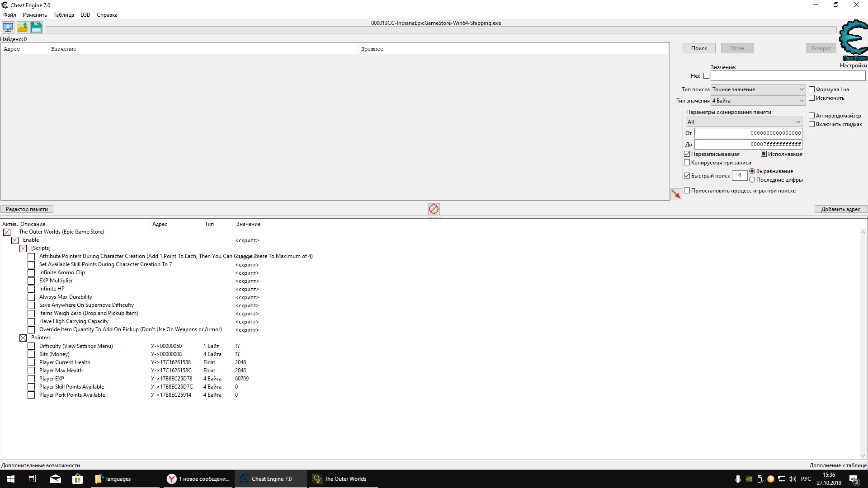868x488 pixels.
Task: Enable pause game during search checkbox
Action: tap(687, 191)
